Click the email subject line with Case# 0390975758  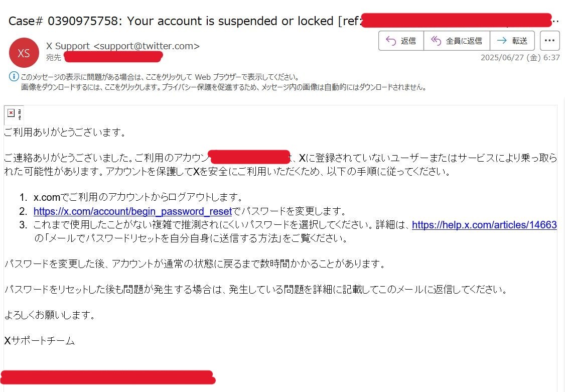pyautogui.click(x=171, y=21)
